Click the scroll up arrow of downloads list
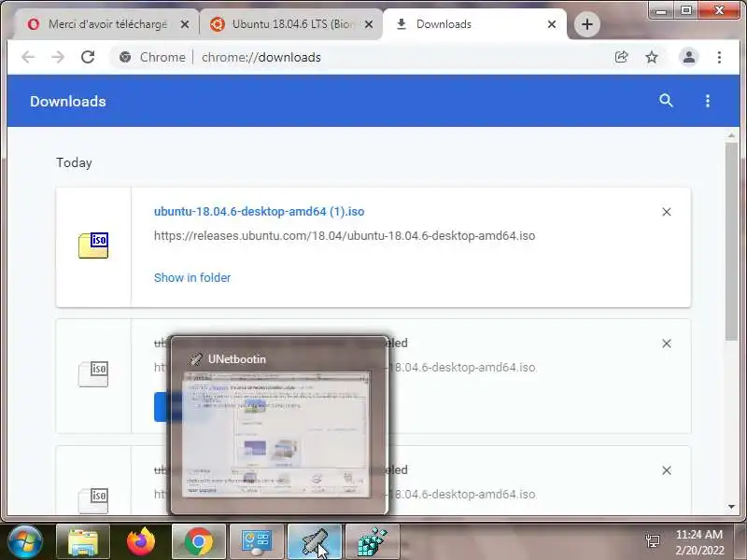 click(x=731, y=135)
